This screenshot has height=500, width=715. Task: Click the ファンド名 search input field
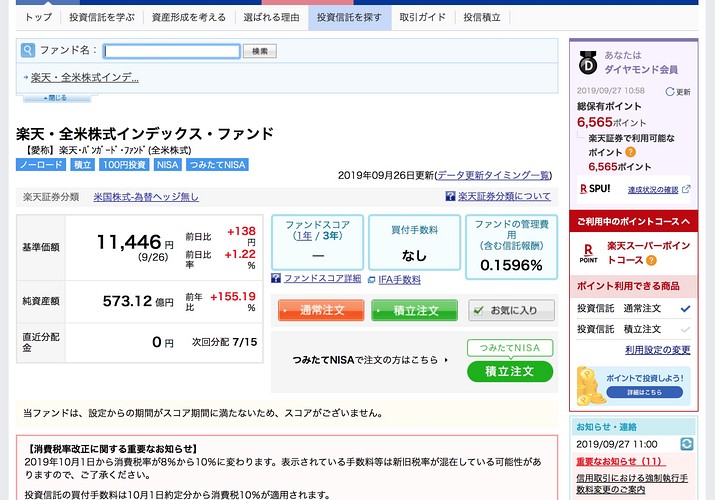tap(171, 51)
